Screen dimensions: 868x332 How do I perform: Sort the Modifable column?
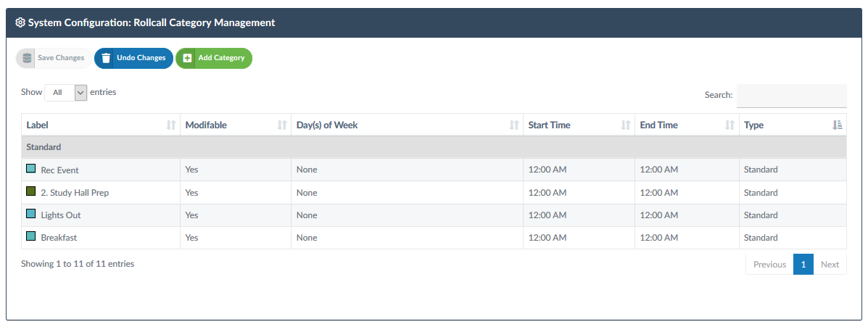tap(282, 125)
